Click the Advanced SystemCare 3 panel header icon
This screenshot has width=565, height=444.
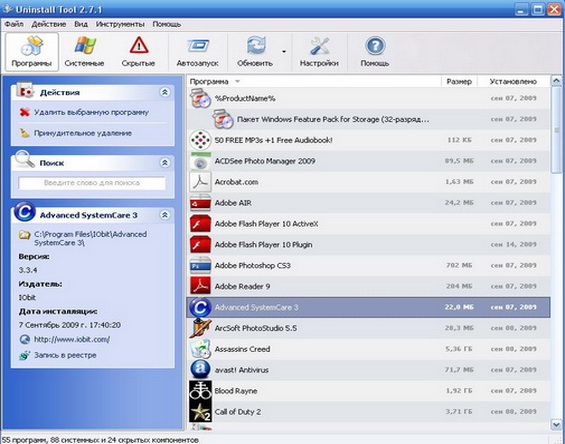click(25, 212)
